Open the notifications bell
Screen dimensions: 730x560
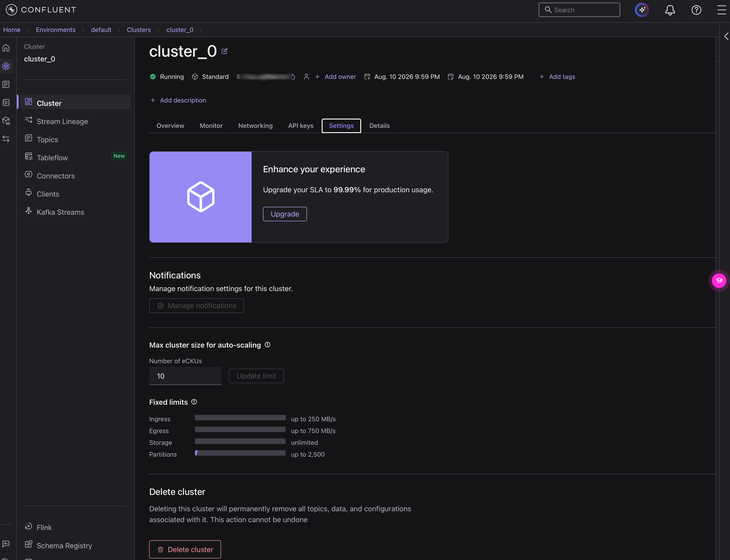(670, 10)
